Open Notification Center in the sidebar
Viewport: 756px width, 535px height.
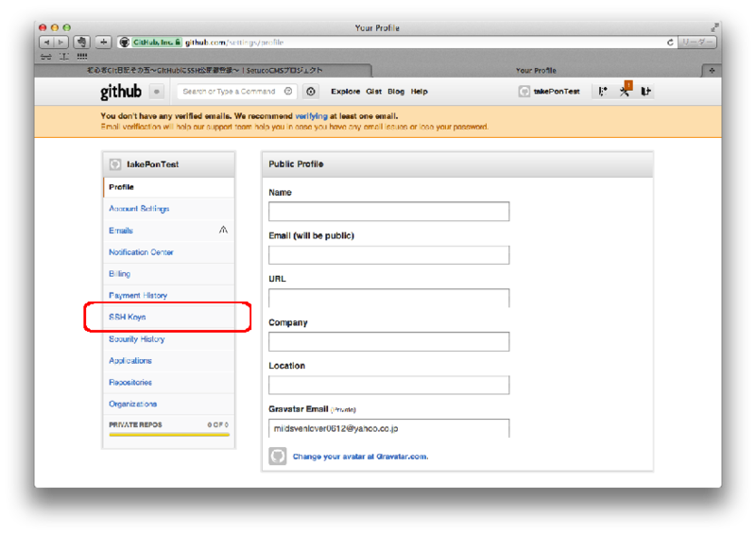(x=169, y=252)
